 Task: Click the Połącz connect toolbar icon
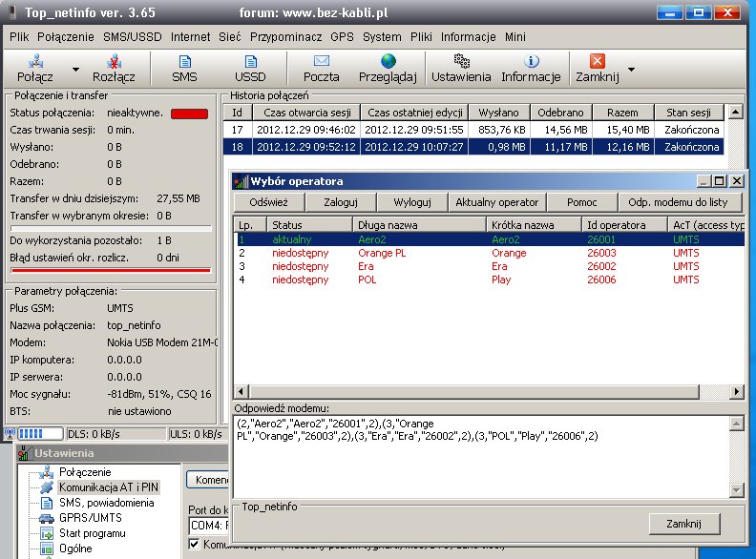(x=34, y=62)
